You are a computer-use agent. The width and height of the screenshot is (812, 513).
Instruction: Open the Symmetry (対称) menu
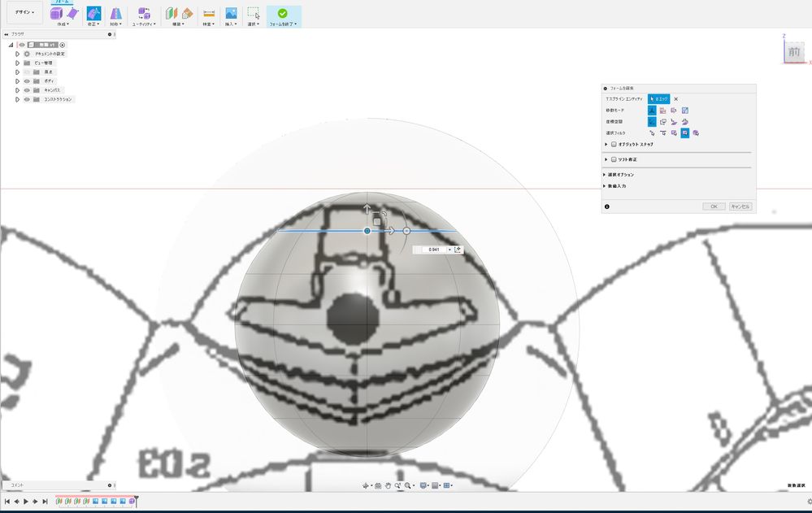click(x=116, y=24)
